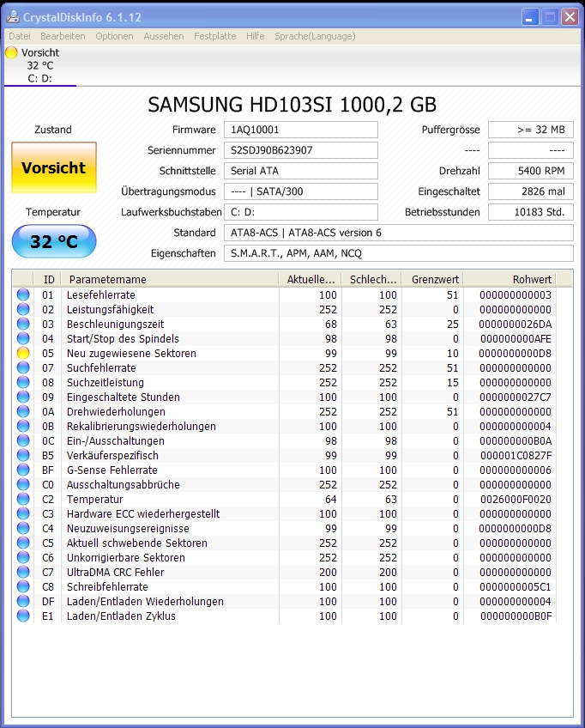
Task: Open the Datei menu
Action: (20, 36)
